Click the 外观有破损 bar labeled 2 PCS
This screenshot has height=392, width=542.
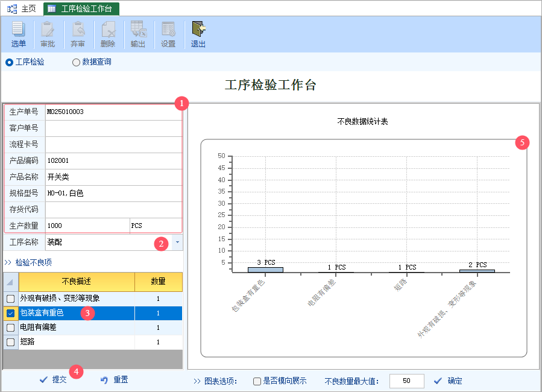point(477,271)
